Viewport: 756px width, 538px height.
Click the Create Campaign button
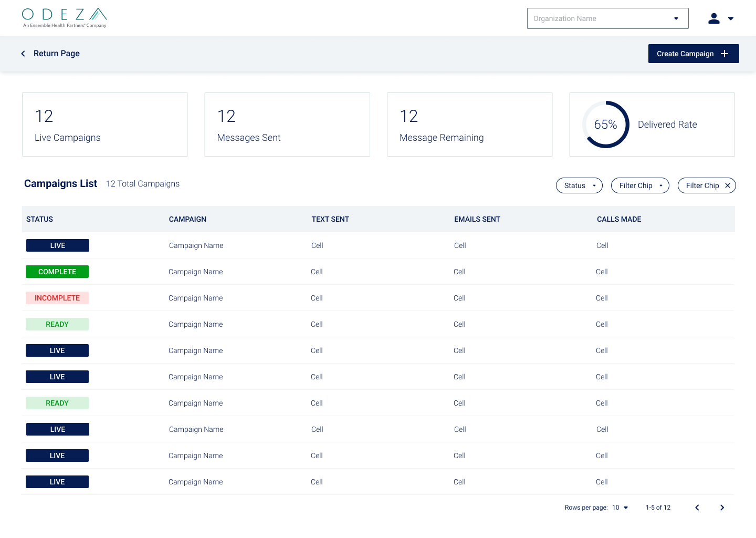694,54
